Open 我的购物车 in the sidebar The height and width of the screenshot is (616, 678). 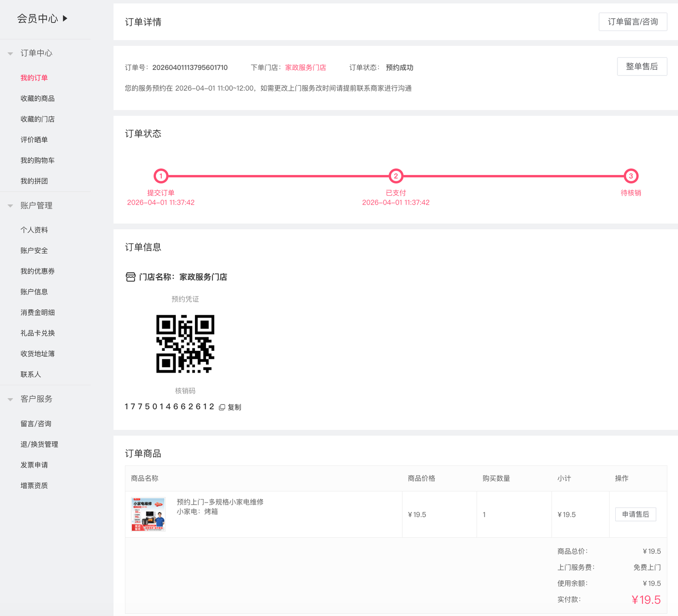(x=37, y=160)
